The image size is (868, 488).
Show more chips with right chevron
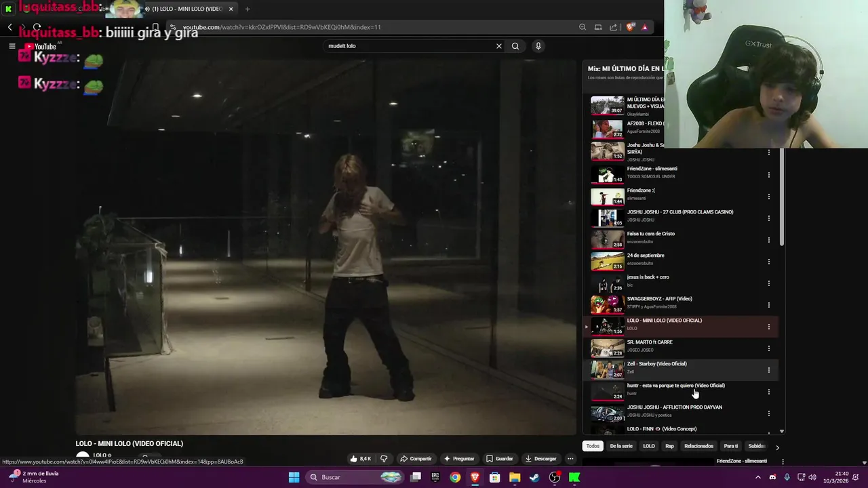pos(777,447)
